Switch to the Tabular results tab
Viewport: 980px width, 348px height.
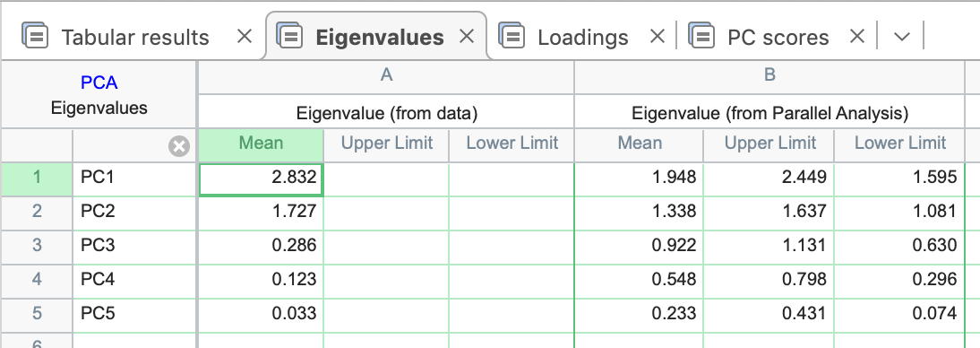click(135, 37)
